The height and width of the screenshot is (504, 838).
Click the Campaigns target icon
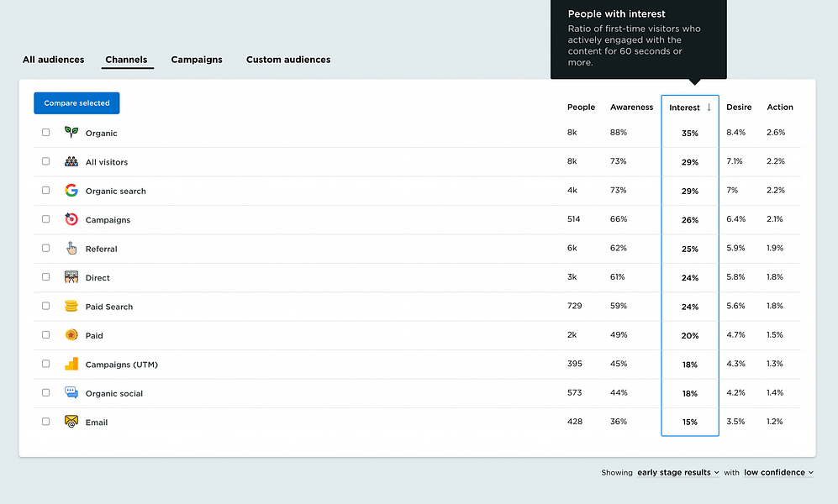point(71,219)
